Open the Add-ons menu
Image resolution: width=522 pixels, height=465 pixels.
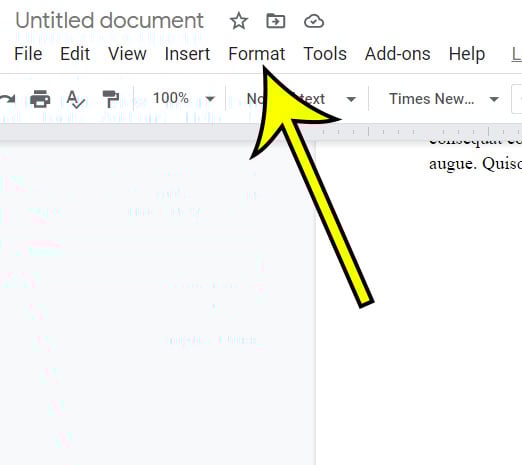tap(398, 54)
